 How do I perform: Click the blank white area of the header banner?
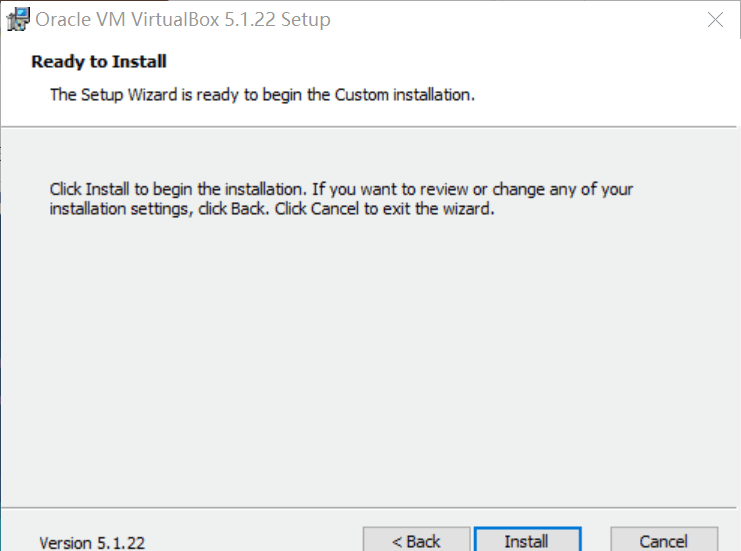(x=600, y=75)
